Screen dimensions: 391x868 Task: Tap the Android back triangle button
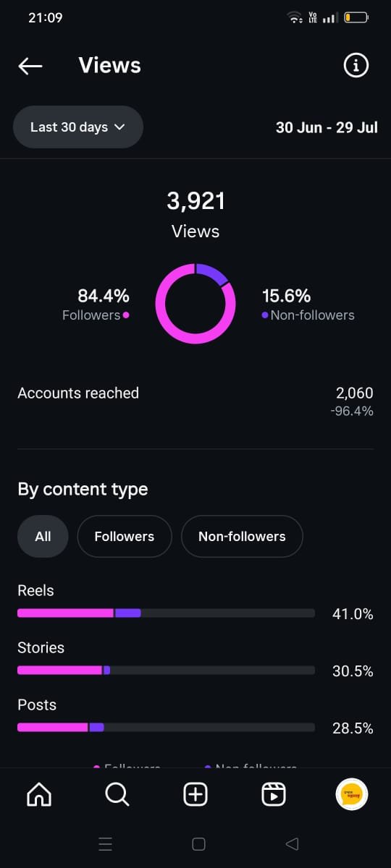[293, 844]
